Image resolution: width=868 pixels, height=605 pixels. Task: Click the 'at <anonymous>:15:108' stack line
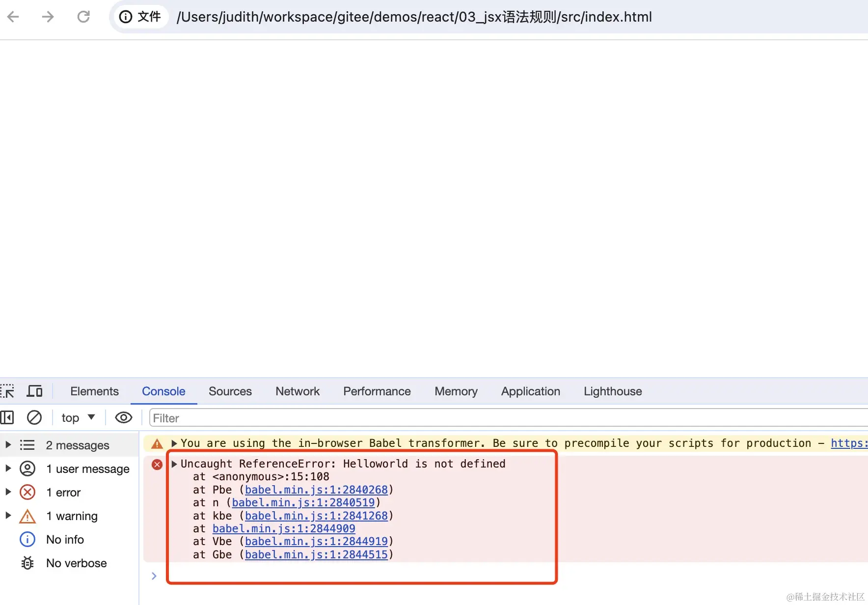click(x=261, y=476)
